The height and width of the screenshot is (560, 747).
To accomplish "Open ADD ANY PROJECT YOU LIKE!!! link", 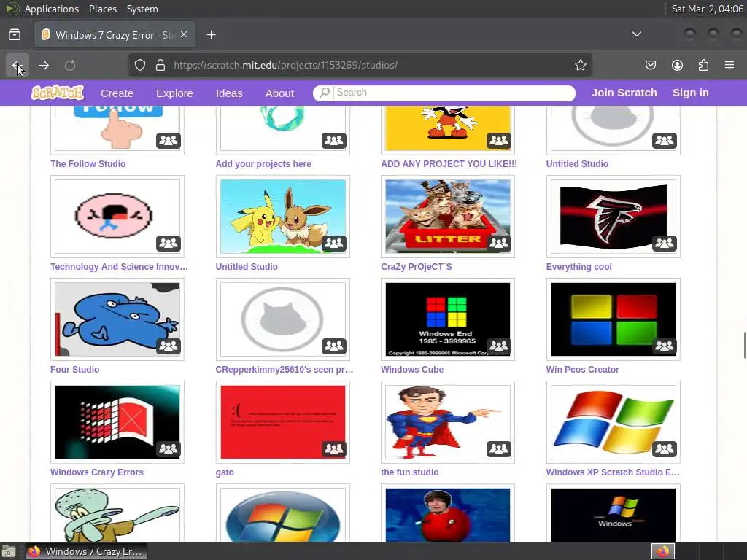I will (x=449, y=164).
